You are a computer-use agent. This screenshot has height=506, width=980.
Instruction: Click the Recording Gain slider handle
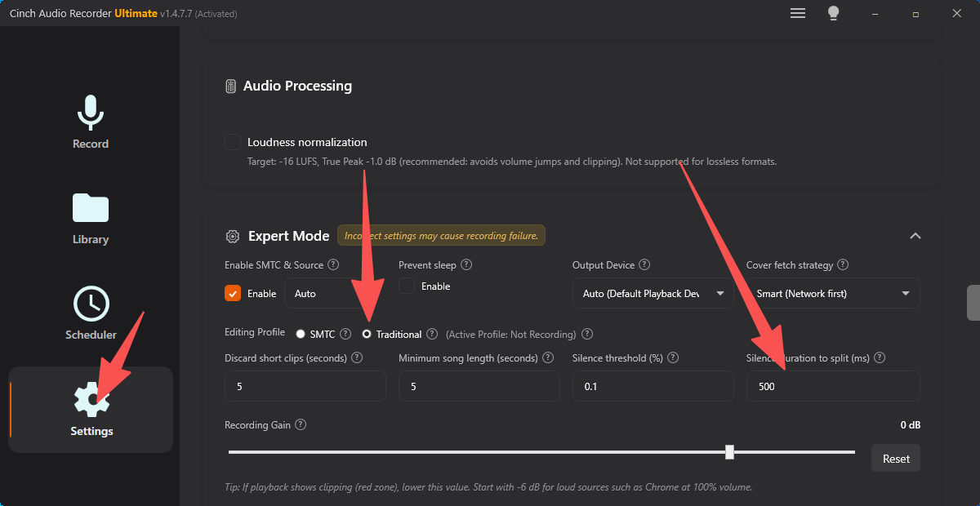(729, 452)
